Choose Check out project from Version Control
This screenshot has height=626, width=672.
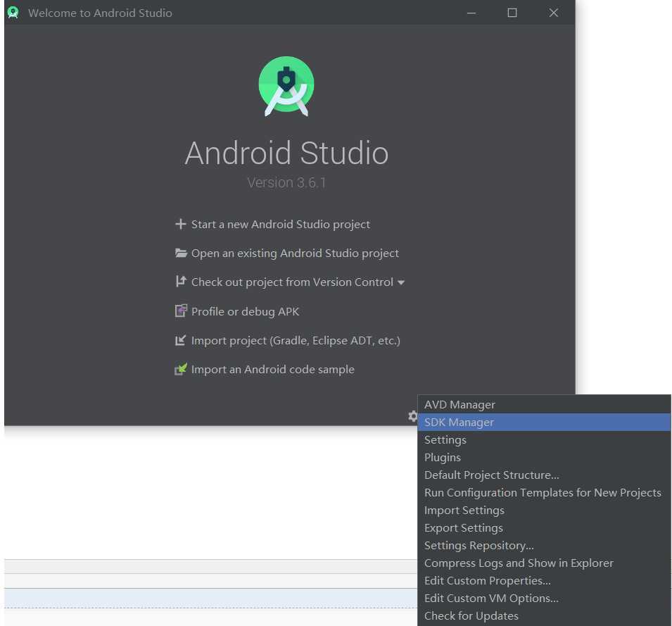tap(292, 282)
